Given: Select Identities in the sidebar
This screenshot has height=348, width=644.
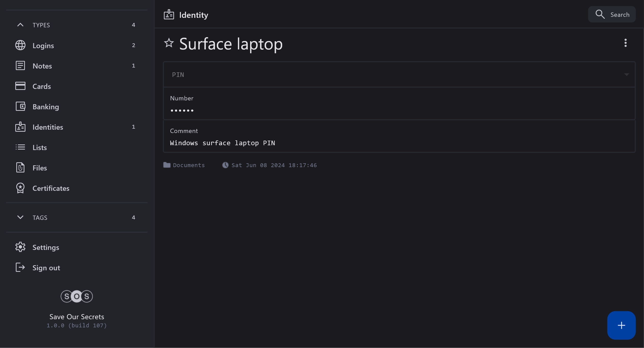Looking at the screenshot, I should pyautogui.click(x=48, y=127).
